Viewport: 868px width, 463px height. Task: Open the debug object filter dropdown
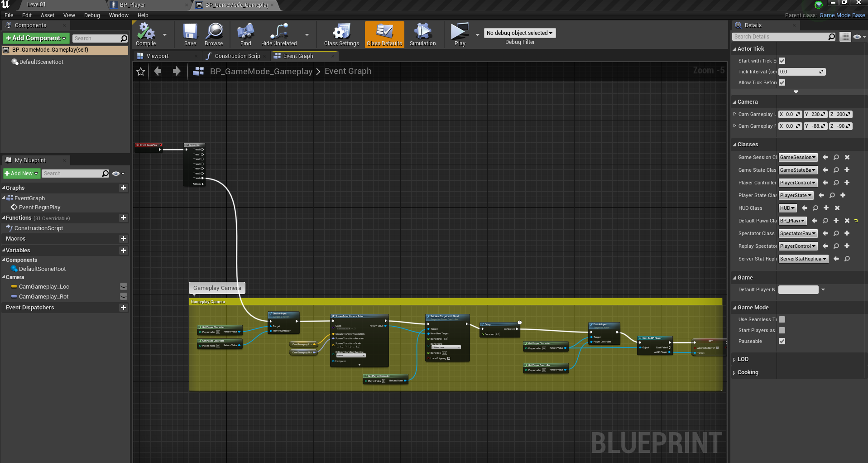[519, 33]
